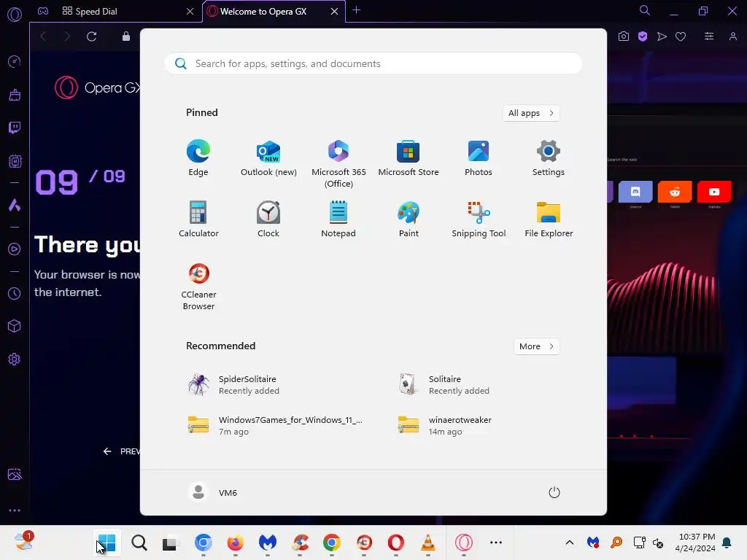
Task: Open History clock icon in sidebar
Action: click(15, 293)
